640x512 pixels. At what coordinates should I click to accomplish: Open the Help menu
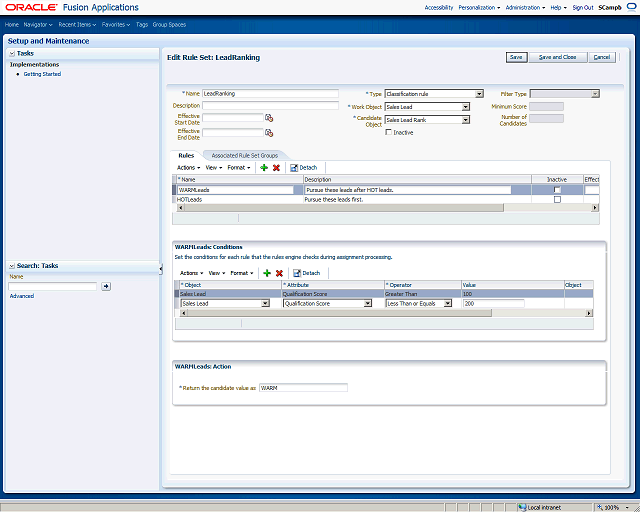point(558,7)
